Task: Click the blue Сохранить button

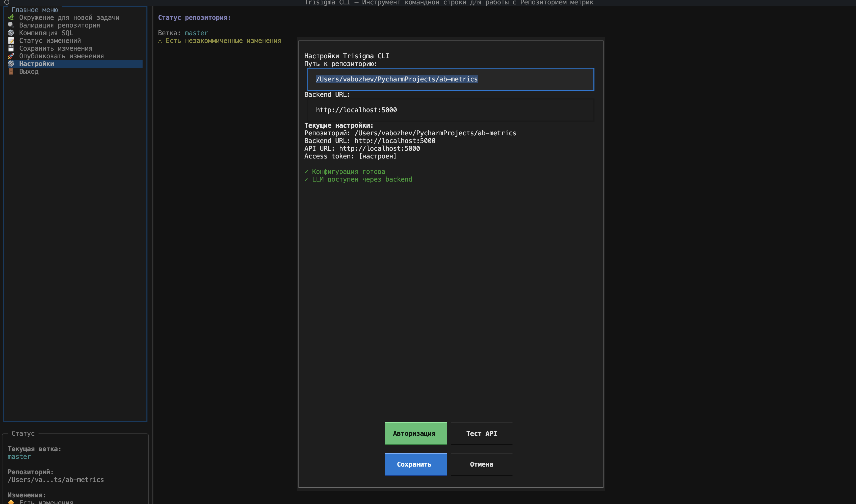Action: tap(416, 464)
